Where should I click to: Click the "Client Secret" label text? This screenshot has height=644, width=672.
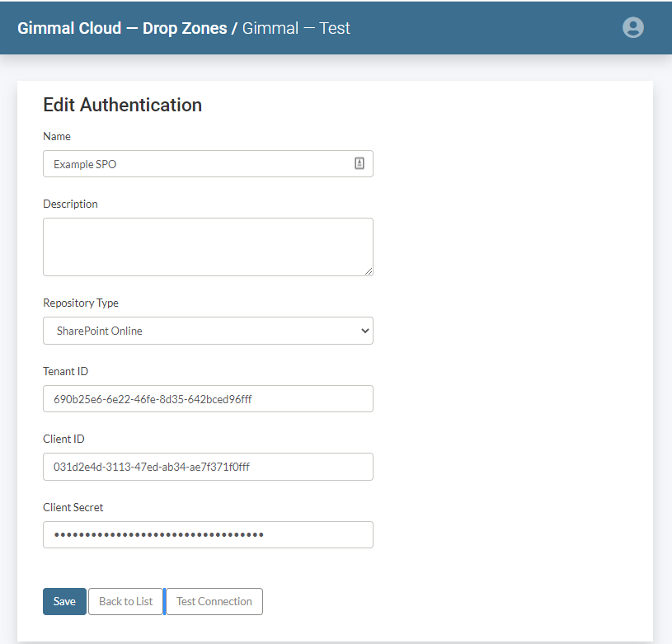[x=73, y=507]
